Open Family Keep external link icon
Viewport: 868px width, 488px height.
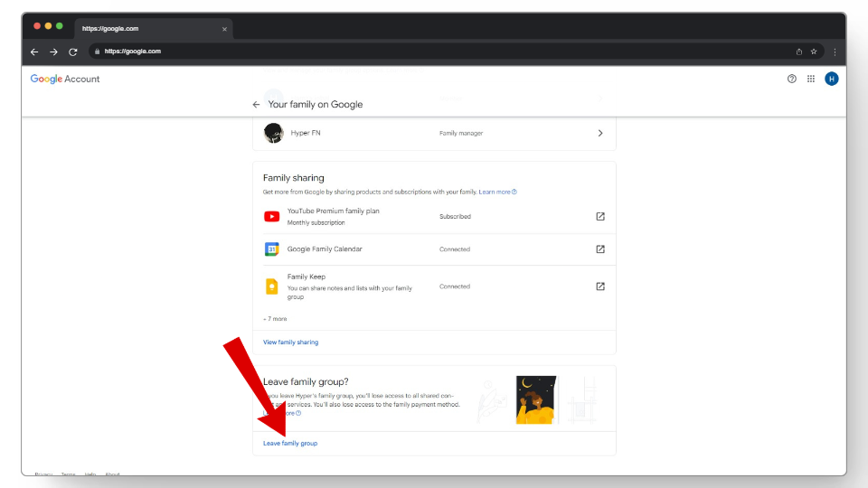coord(600,286)
